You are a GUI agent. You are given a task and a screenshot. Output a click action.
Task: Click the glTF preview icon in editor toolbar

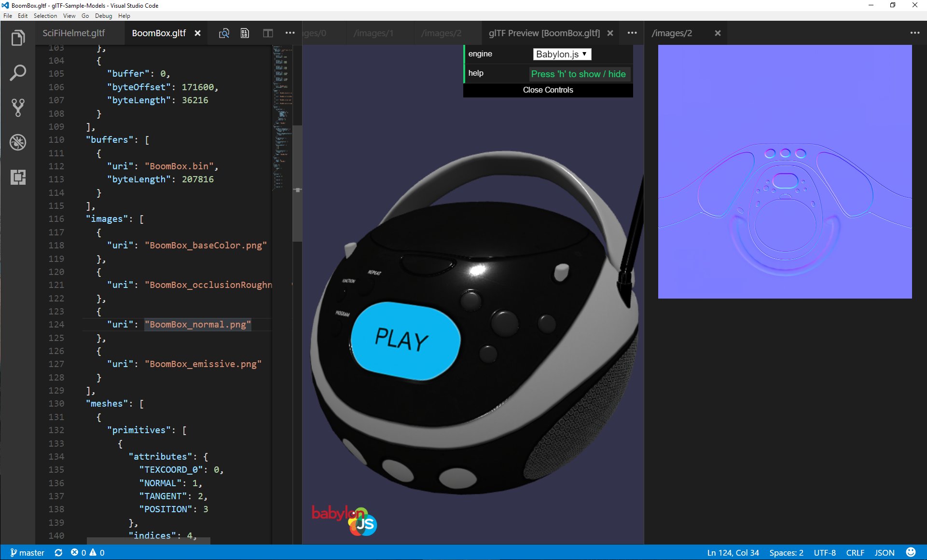click(224, 33)
